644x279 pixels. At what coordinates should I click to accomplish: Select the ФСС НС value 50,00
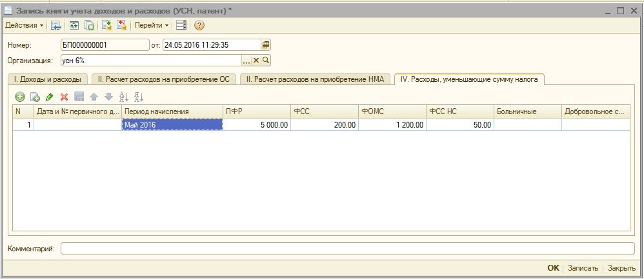pos(460,125)
